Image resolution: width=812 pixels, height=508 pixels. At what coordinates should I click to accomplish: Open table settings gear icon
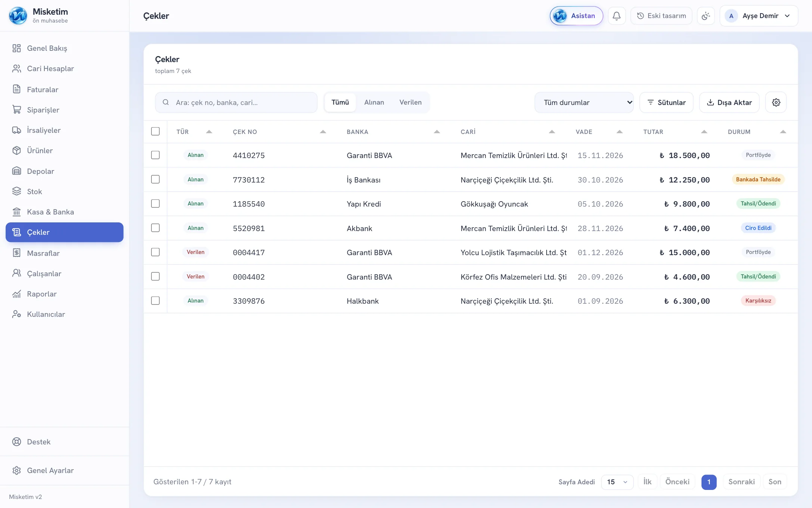pyautogui.click(x=776, y=102)
